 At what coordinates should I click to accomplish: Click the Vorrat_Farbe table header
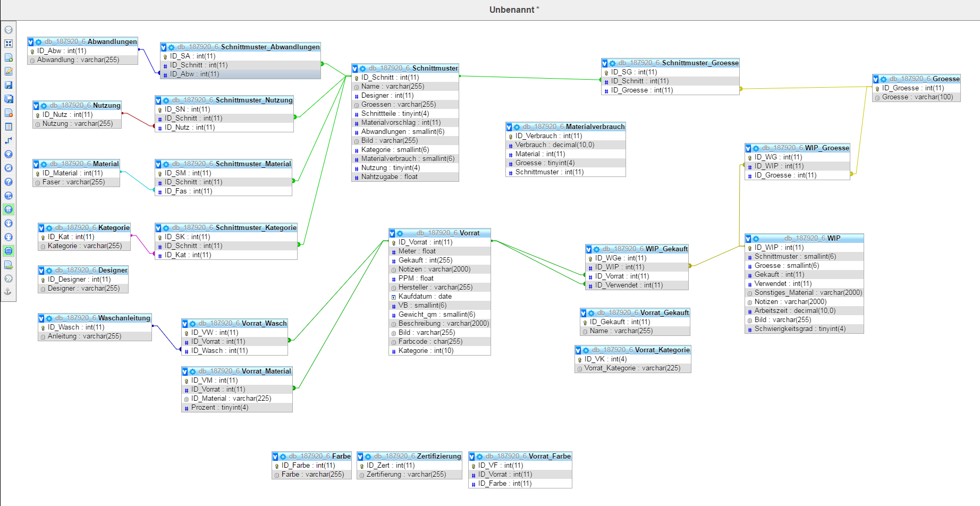pos(550,456)
